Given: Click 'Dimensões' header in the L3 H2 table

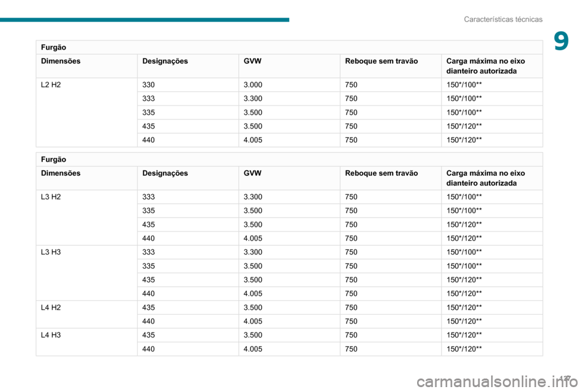Looking at the screenshot, I should point(61,173).
